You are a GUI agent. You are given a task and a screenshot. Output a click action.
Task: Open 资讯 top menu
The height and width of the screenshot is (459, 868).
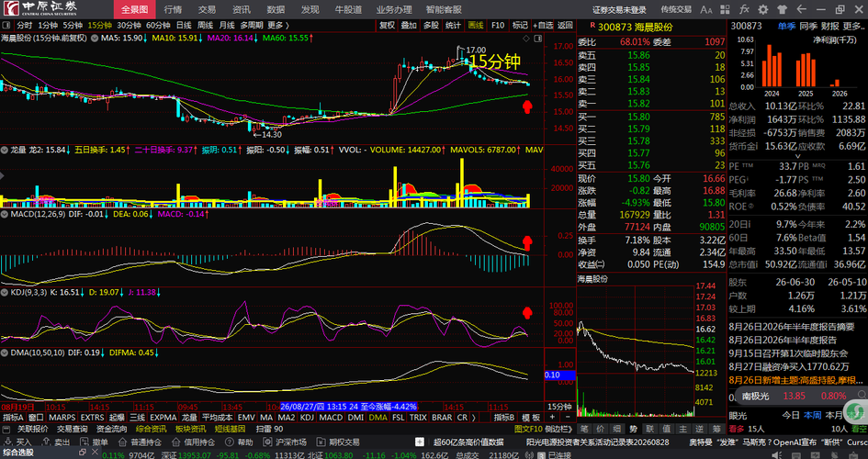(x=242, y=9)
